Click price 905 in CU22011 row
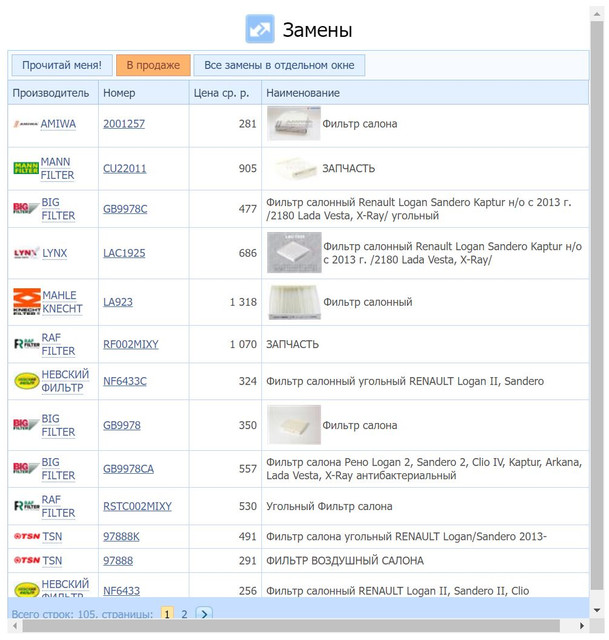The image size is (609, 640). pos(248,168)
